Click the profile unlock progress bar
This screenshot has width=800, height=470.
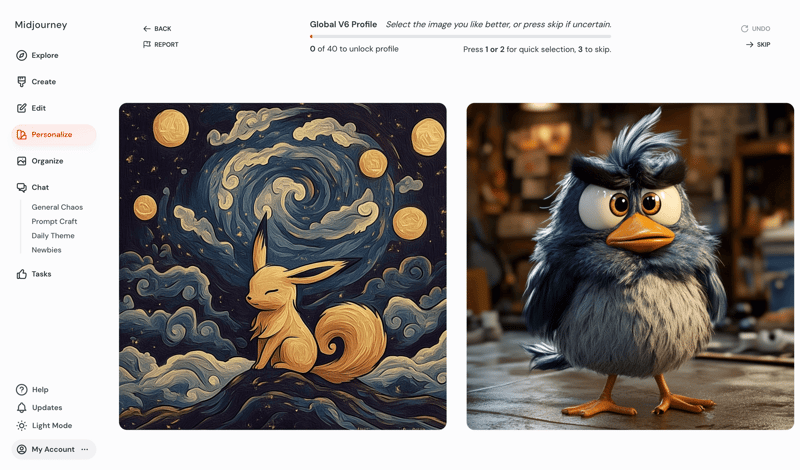[460, 37]
